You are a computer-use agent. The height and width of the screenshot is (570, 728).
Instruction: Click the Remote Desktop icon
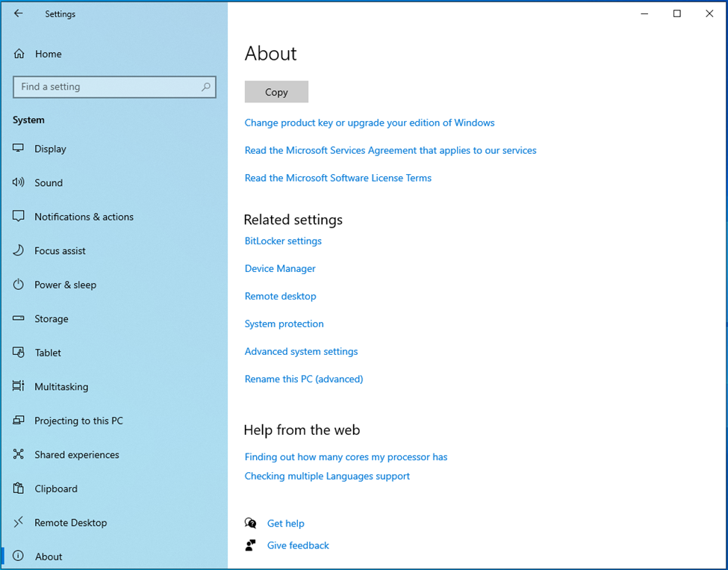[18, 522]
